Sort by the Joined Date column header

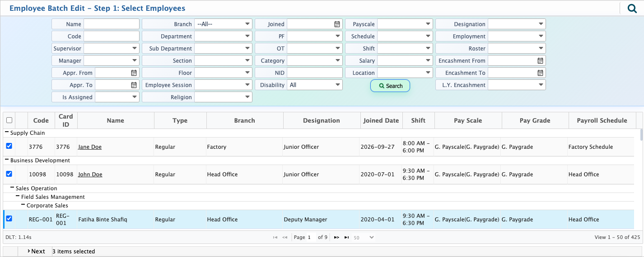click(381, 120)
